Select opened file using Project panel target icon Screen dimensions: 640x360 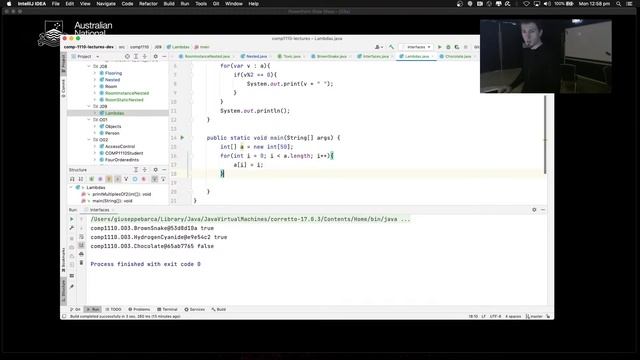tap(127, 56)
